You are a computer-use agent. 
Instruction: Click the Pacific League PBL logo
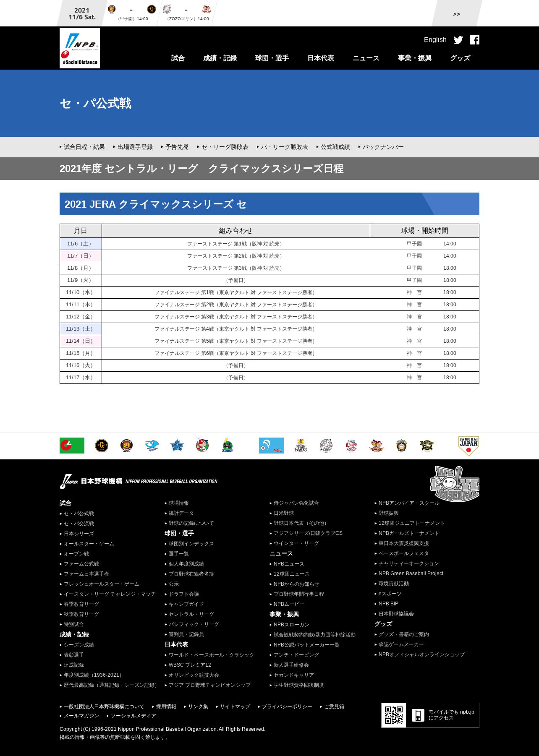point(271,446)
